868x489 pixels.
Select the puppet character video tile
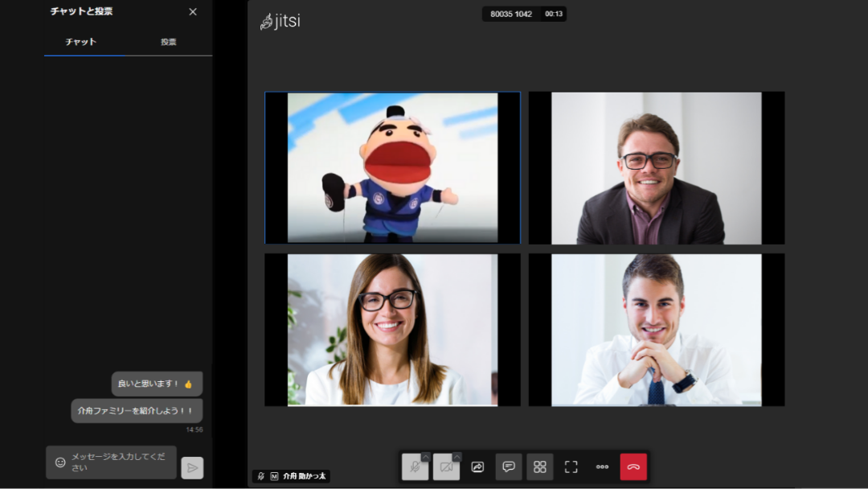[x=392, y=168]
